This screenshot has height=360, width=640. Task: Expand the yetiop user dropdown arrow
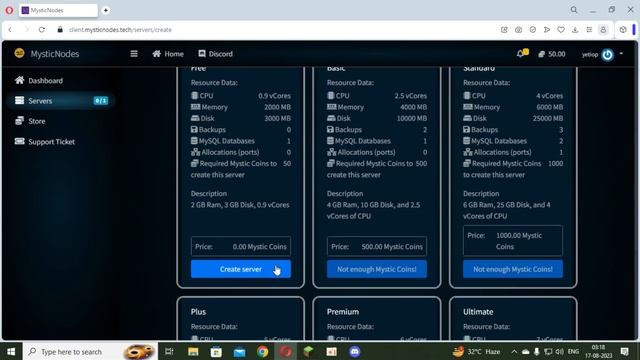[621, 53]
